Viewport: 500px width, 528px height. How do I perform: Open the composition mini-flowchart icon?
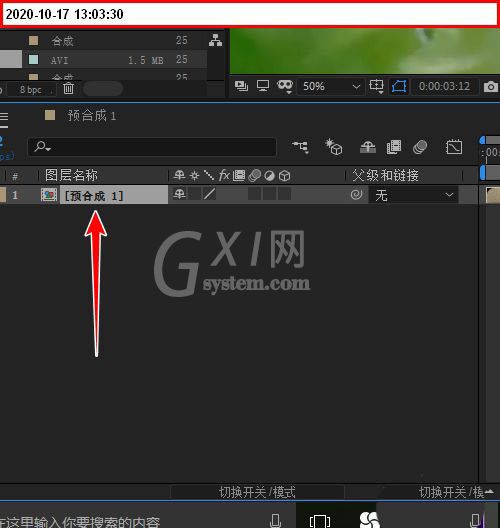[300, 147]
